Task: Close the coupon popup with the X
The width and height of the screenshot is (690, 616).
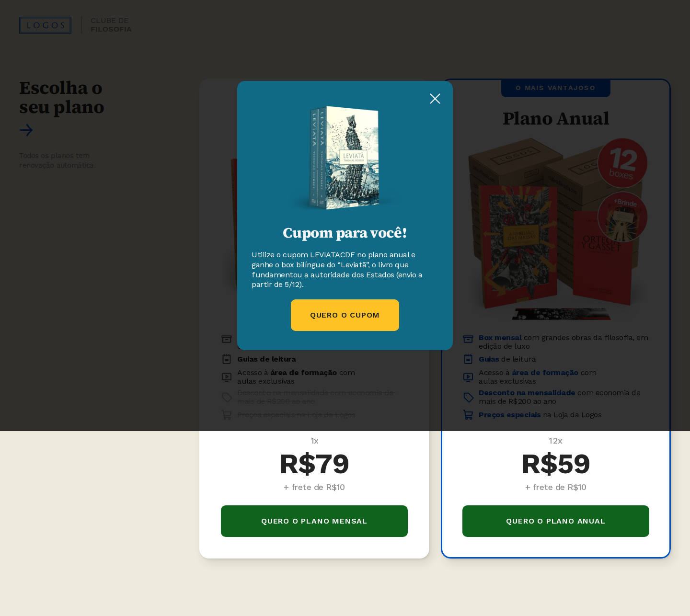Action: [435, 99]
